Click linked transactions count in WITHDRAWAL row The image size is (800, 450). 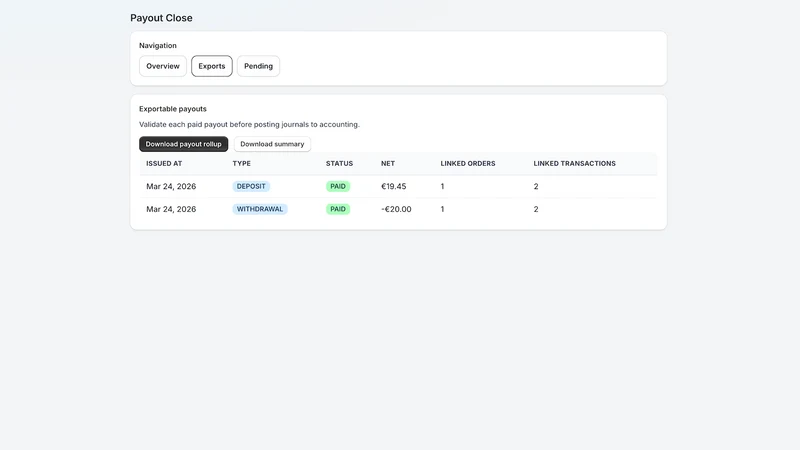[536, 209]
